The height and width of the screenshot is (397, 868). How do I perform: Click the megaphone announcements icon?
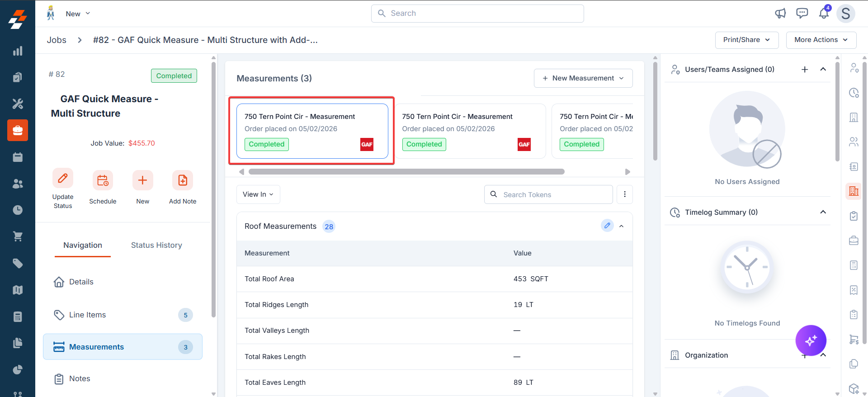click(x=780, y=14)
